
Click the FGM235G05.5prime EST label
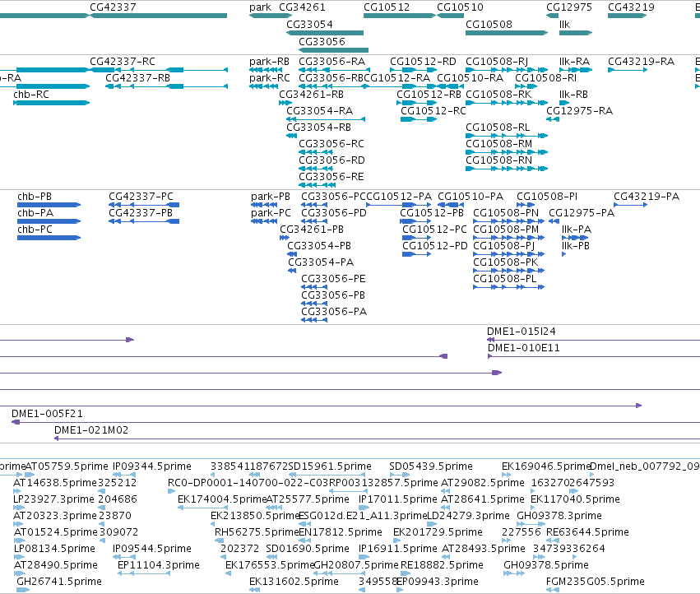pos(595,582)
